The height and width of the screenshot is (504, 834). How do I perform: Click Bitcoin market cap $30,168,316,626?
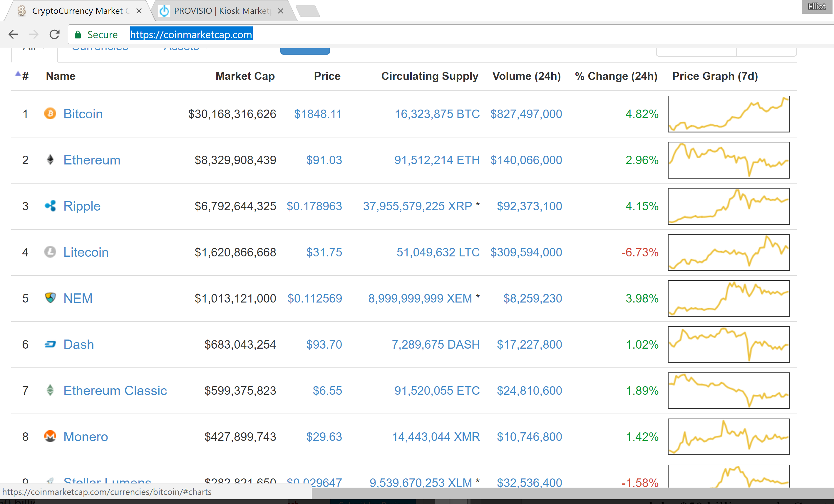(x=232, y=114)
